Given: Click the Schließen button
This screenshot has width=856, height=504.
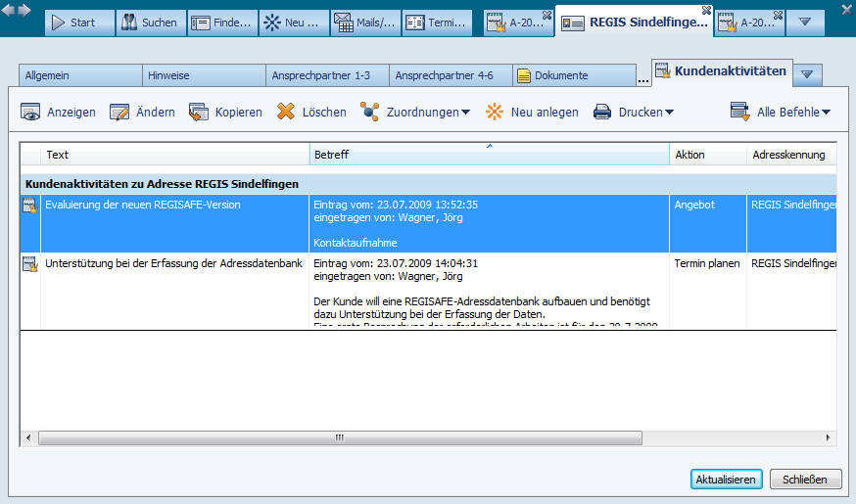Looking at the screenshot, I should [805, 480].
